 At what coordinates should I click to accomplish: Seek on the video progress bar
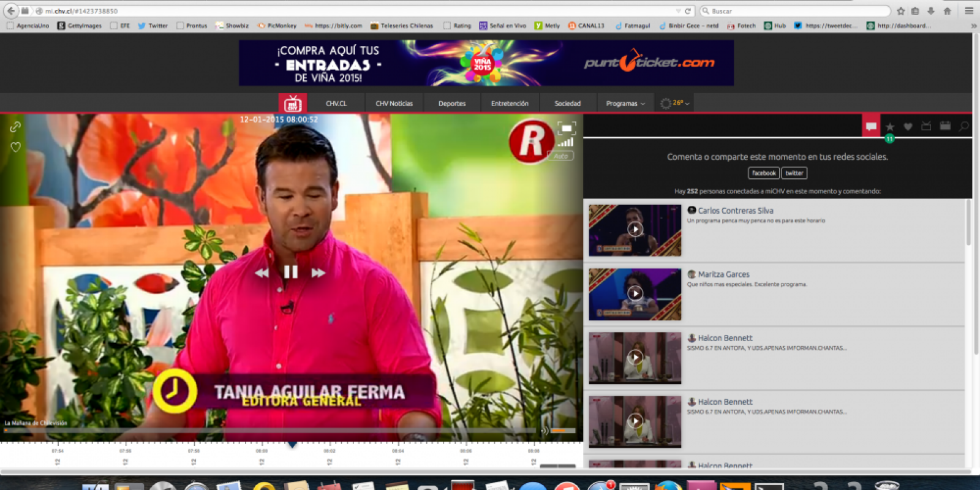click(269, 431)
